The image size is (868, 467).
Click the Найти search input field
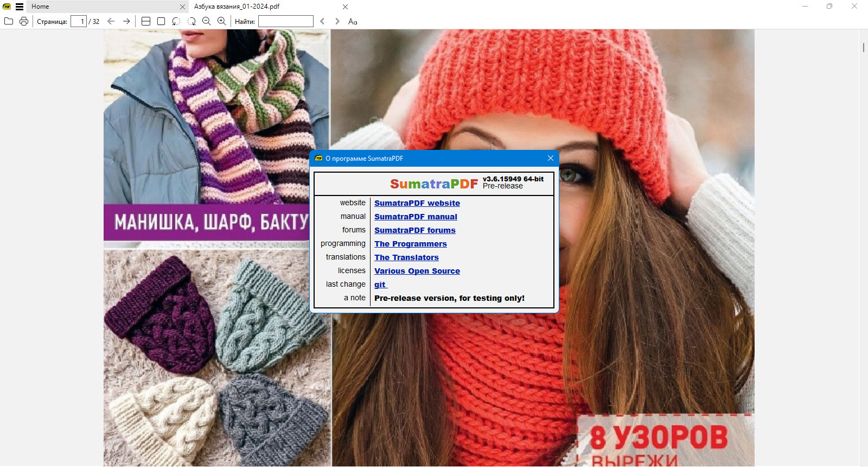pos(286,21)
